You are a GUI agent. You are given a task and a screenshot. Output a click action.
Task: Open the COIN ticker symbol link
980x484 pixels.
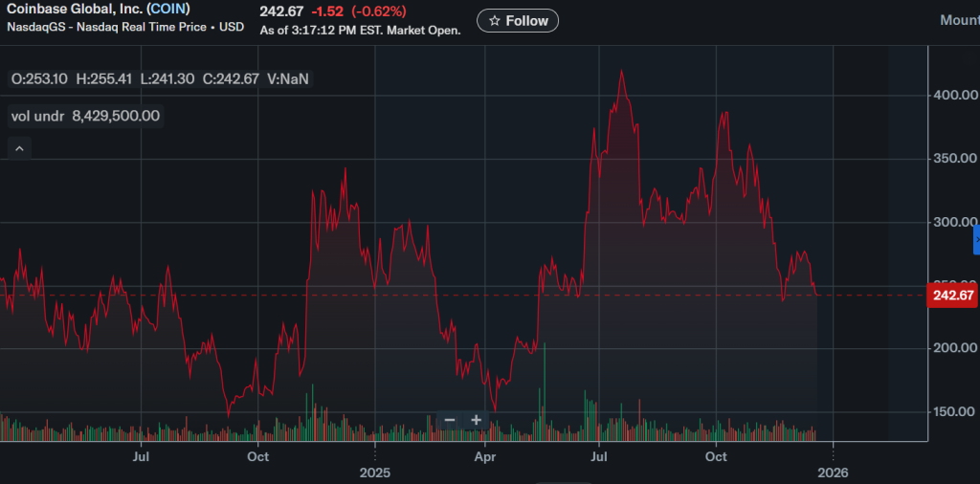pos(168,10)
